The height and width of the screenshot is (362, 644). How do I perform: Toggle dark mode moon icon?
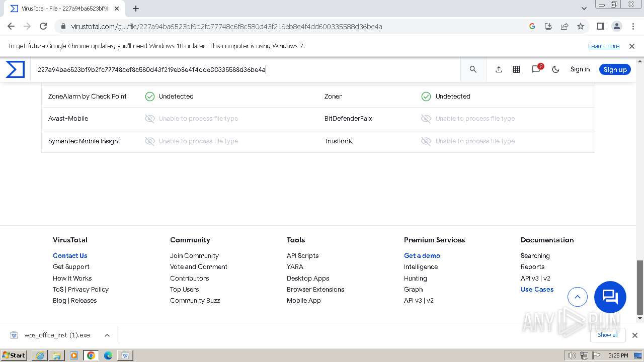pyautogui.click(x=555, y=69)
